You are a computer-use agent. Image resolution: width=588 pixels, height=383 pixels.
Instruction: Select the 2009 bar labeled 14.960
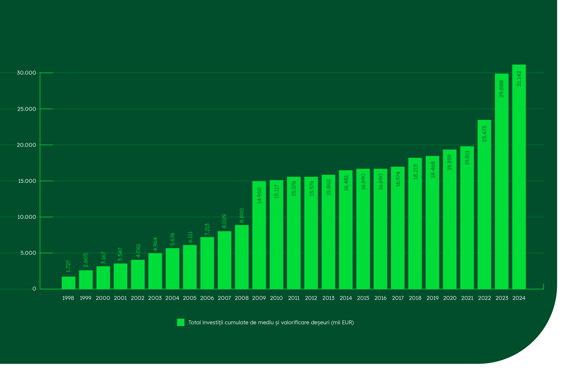(x=259, y=235)
